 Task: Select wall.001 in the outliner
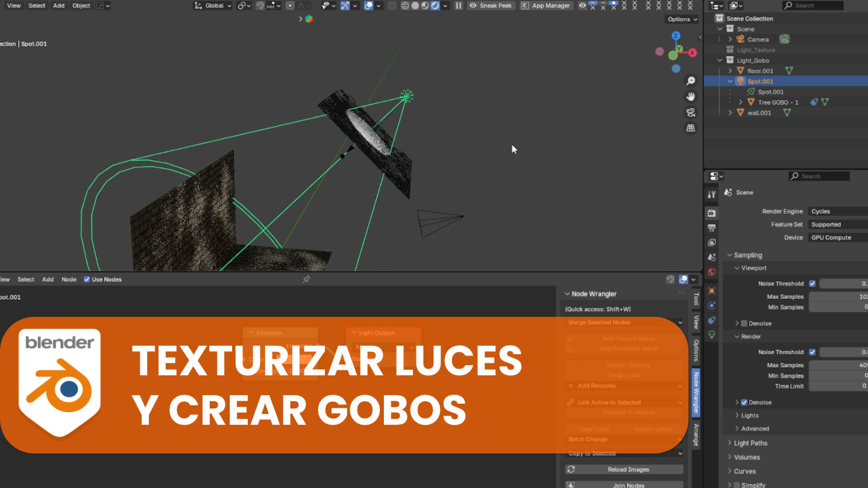click(759, 113)
